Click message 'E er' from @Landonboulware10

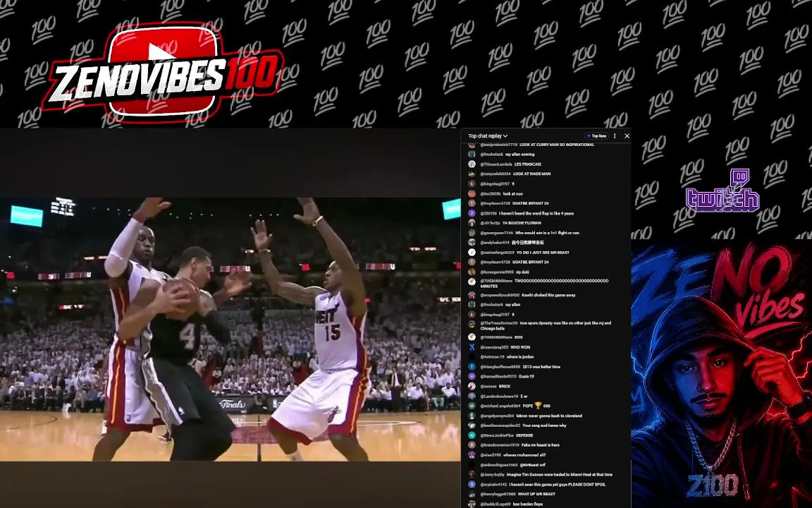[524, 396]
